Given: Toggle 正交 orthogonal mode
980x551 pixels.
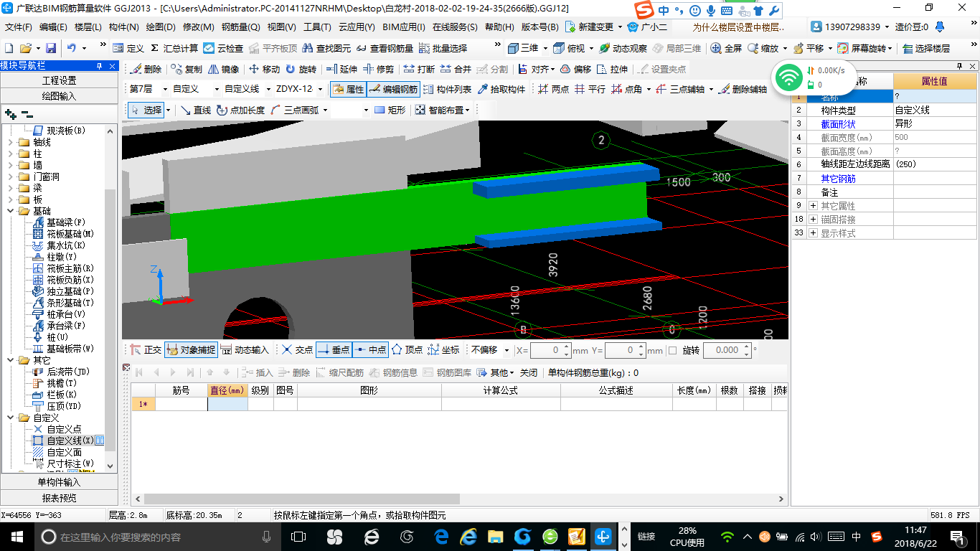Looking at the screenshot, I should click(146, 350).
